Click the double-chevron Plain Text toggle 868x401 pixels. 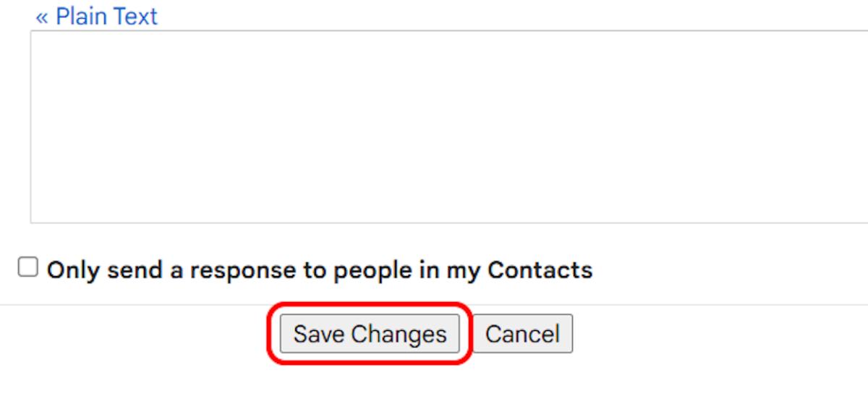pyautogui.click(x=97, y=16)
